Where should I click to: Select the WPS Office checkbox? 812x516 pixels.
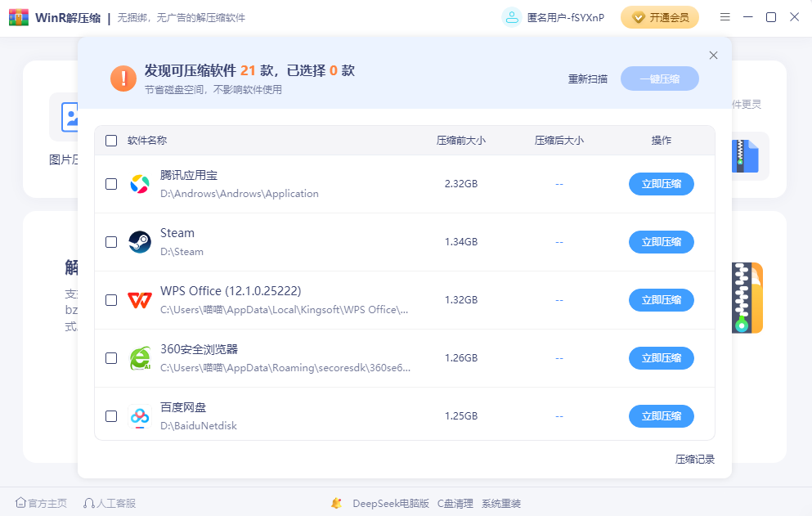pyautogui.click(x=111, y=300)
